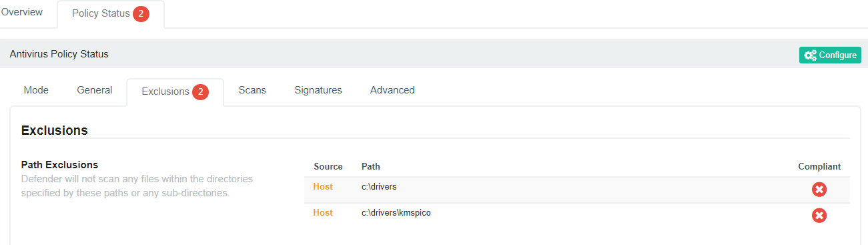View the Advanced tab

(x=392, y=90)
